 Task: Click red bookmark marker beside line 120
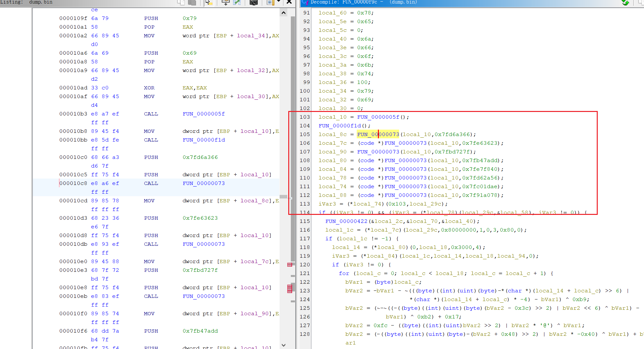(290, 265)
